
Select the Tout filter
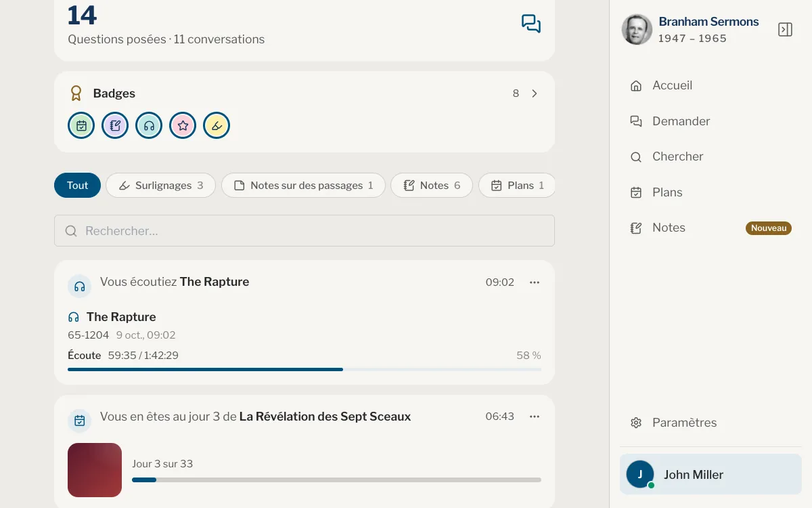click(x=77, y=186)
